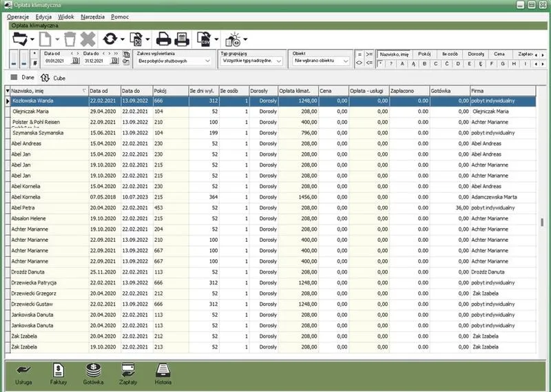This screenshot has height=392, width=551.
Task: Expand the Obiekt dropdown
Action: coord(321,61)
